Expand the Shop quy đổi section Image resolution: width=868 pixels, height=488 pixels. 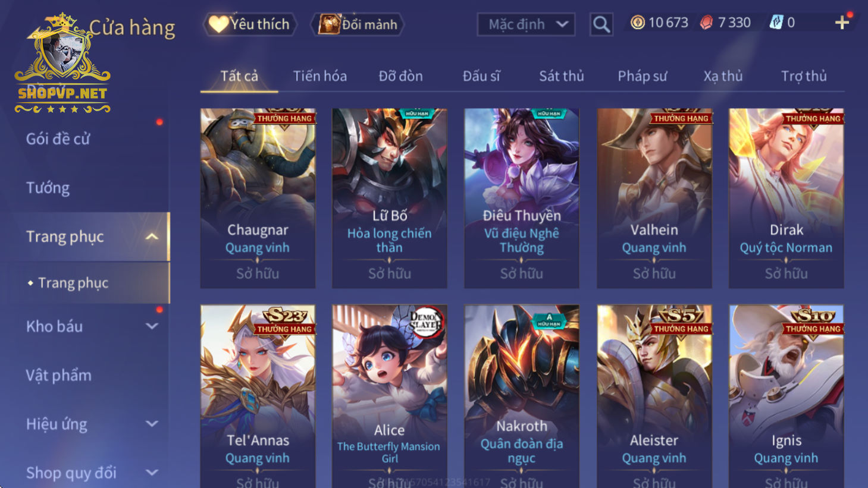[152, 473]
